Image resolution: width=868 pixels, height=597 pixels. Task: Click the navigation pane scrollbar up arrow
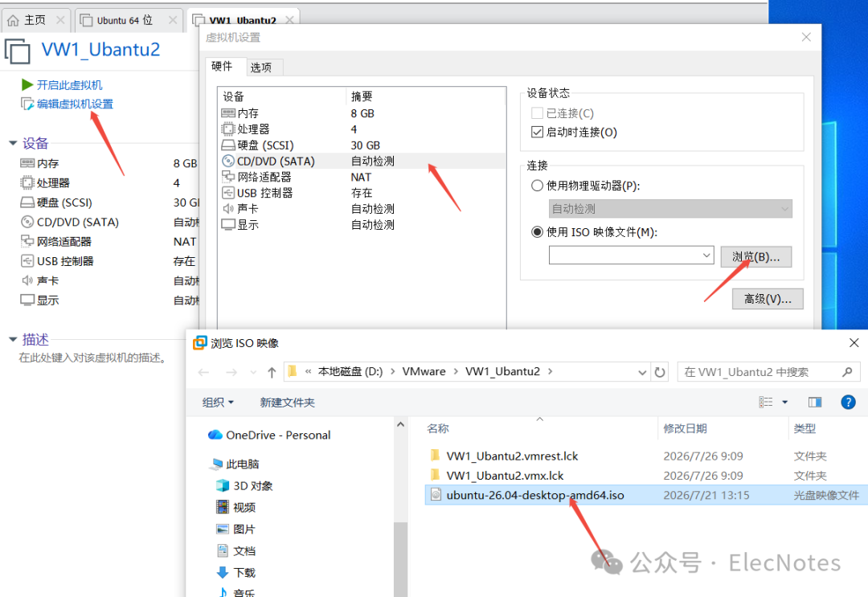point(400,425)
